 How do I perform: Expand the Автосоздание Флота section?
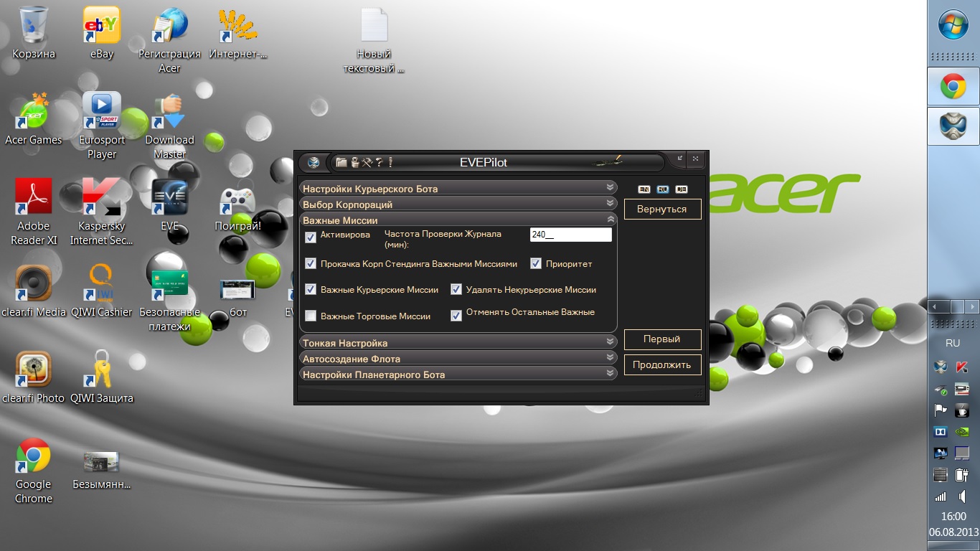click(x=458, y=358)
